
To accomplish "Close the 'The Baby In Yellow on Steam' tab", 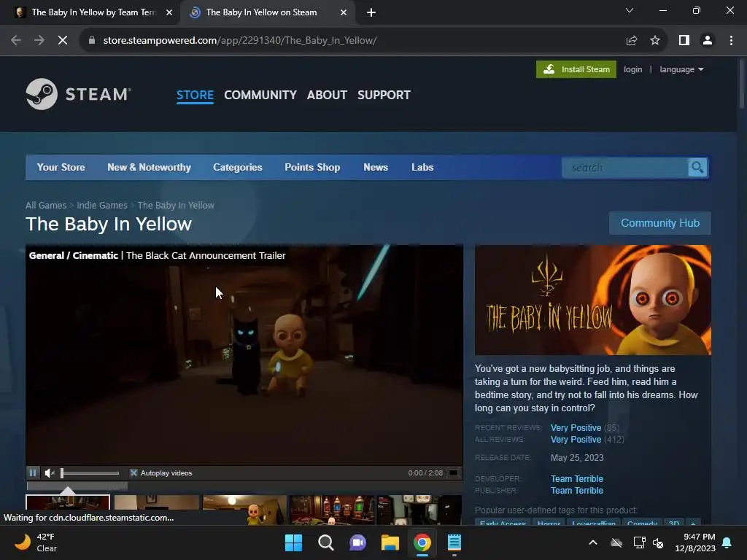I will coord(344,12).
